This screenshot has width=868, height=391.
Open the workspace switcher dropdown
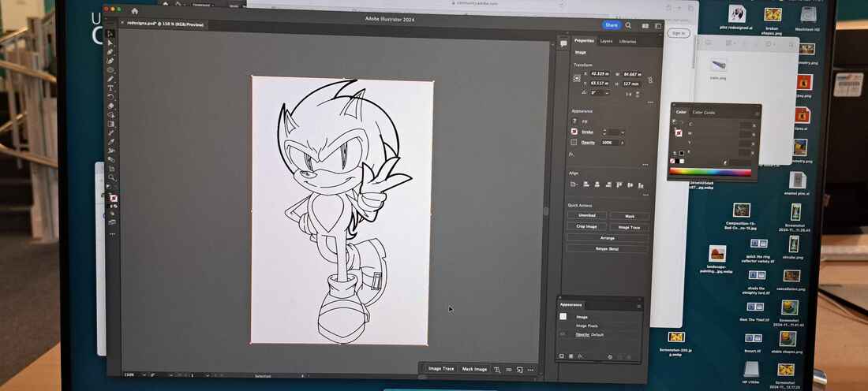[657, 26]
